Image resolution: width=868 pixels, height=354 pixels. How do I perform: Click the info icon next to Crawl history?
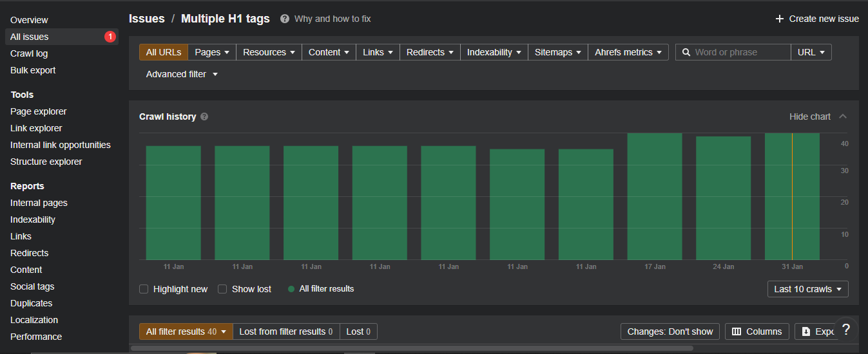click(x=204, y=116)
